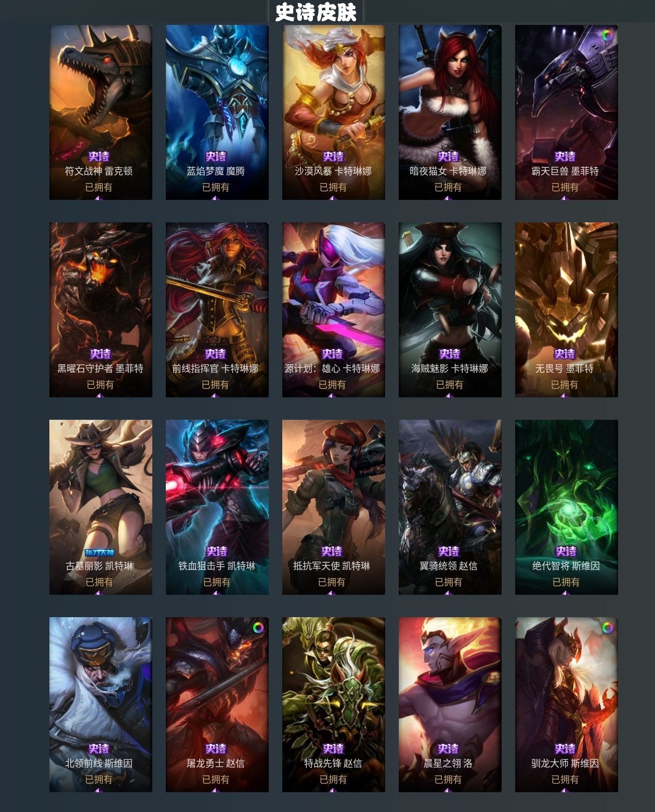This screenshot has width=655, height=812.
Task: Open the 源计划:雄心 卡特琳娜 skin card
Action: 334,310
